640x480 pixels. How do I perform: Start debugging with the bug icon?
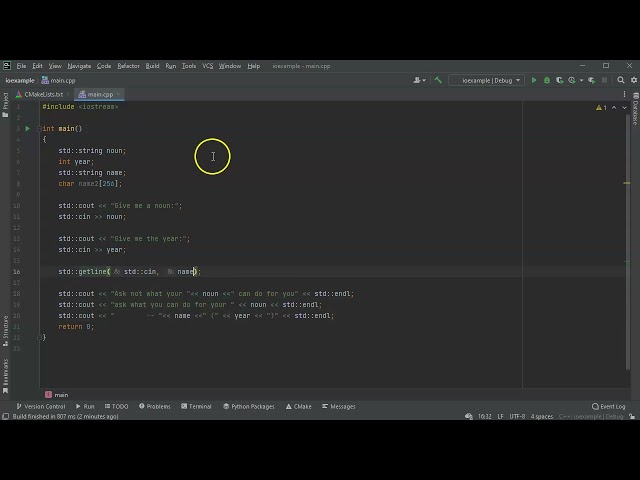(547, 80)
